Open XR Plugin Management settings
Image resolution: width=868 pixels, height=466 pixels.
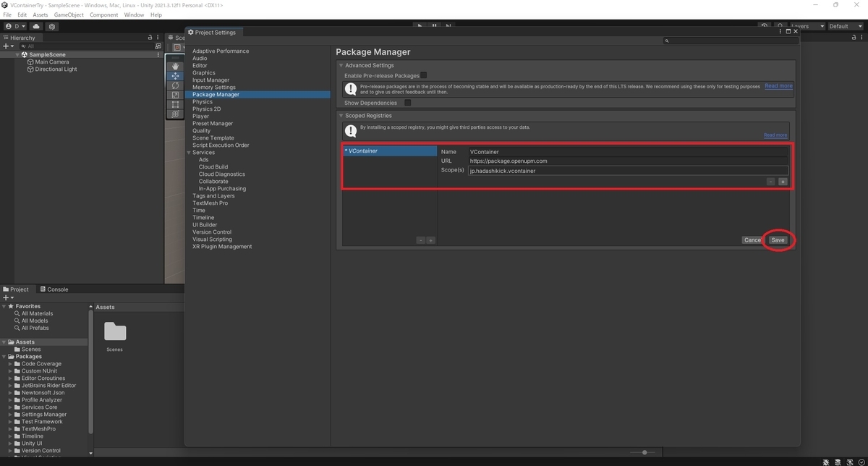tap(222, 247)
